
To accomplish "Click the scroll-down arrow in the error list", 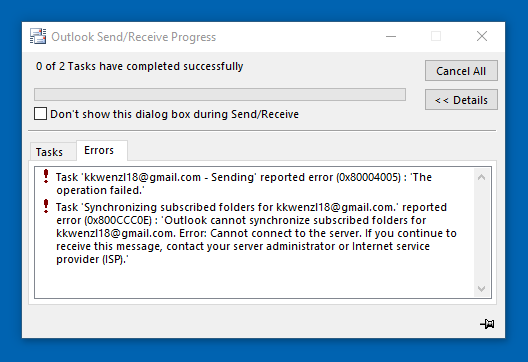I will click(x=482, y=289).
